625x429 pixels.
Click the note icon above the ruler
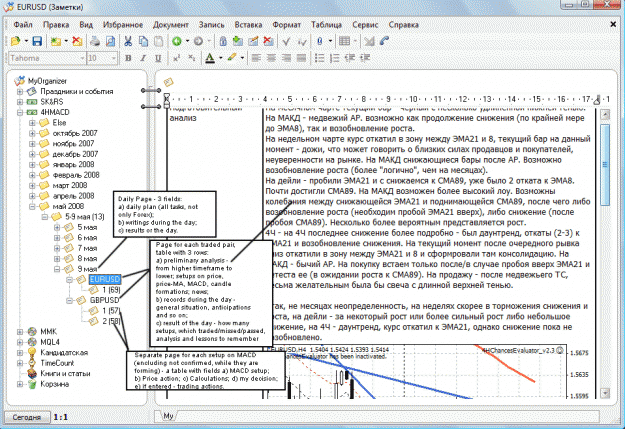coord(168,82)
